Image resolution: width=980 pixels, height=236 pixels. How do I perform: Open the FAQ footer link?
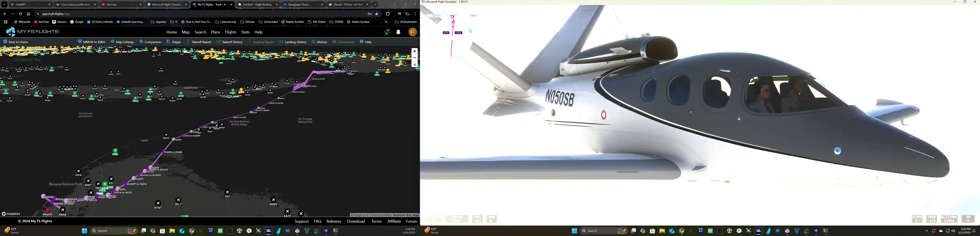pyautogui.click(x=318, y=222)
